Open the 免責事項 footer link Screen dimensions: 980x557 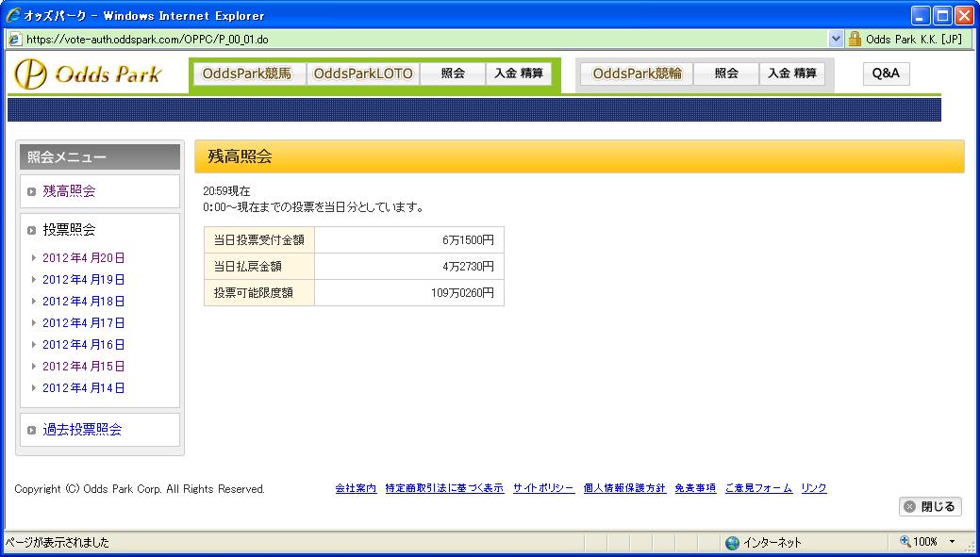[x=696, y=488]
